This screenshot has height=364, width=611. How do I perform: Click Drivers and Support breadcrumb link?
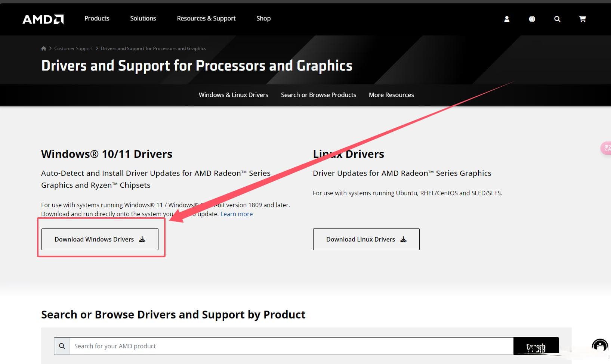pyautogui.click(x=154, y=49)
